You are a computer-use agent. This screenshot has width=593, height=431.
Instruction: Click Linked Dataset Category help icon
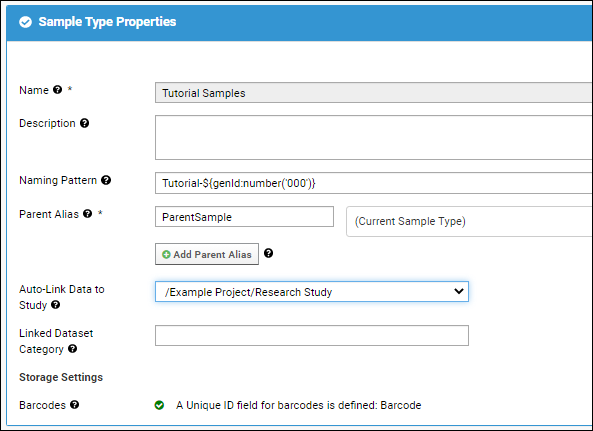tap(73, 349)
